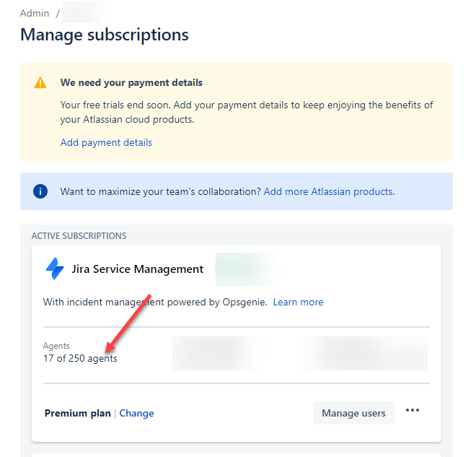This screenshot has width=476, height=457.
Task: Click Change next to Premium plan
Action: click(136, 413)
